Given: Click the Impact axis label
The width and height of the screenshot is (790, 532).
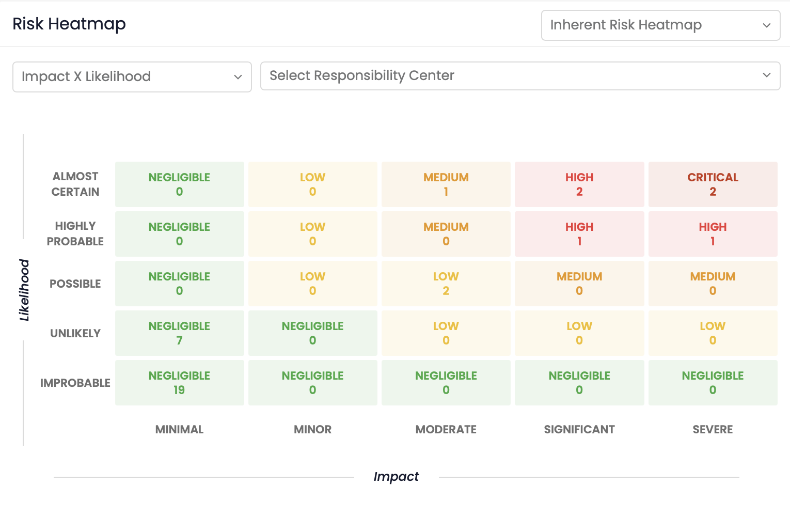Looking at the screenshot, I should click(x=396, y=476).
